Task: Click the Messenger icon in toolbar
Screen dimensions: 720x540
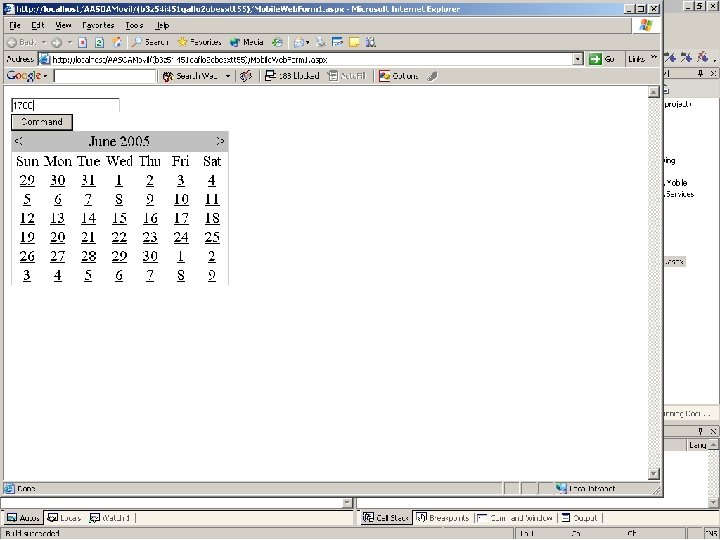Action: (x=371, y=42)
